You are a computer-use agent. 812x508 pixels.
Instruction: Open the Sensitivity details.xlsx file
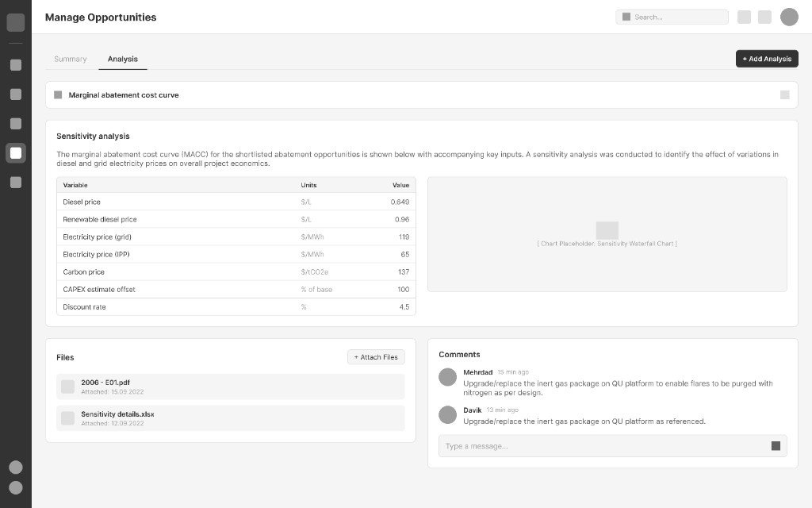pyautogui.click(x=231, y=418)
